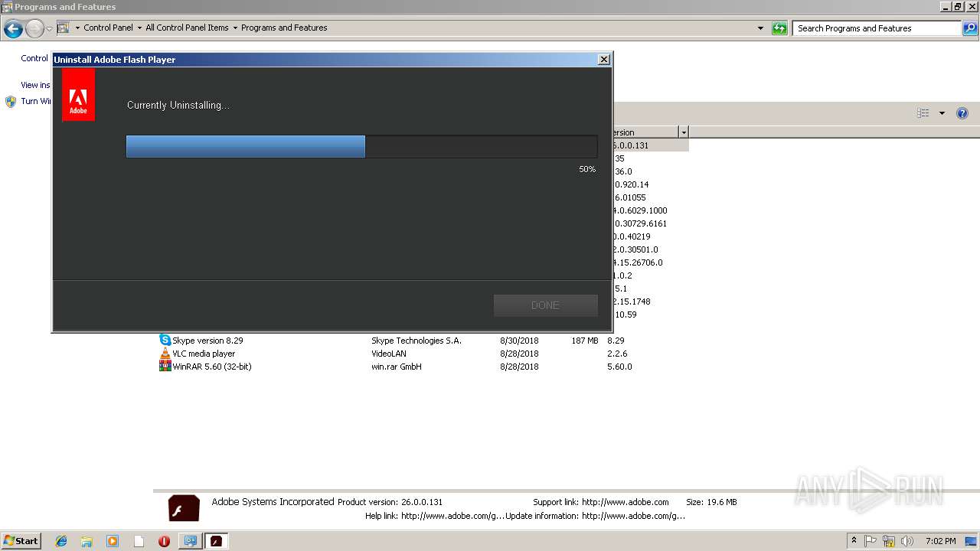Click the Update information adobe.com URL
The image size is (980, 551).
pos(633,516)
